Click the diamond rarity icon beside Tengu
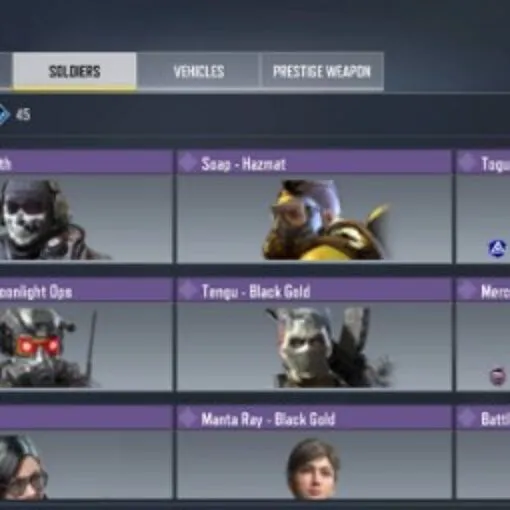This screenshot has height=510, width=510. (188, 290)
